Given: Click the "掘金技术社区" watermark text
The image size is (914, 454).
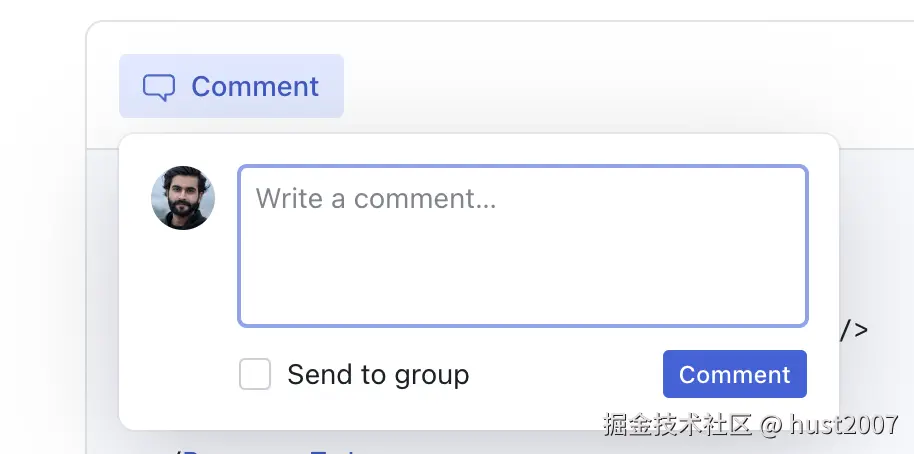Looking at the screenshot, I should [677, 425].
